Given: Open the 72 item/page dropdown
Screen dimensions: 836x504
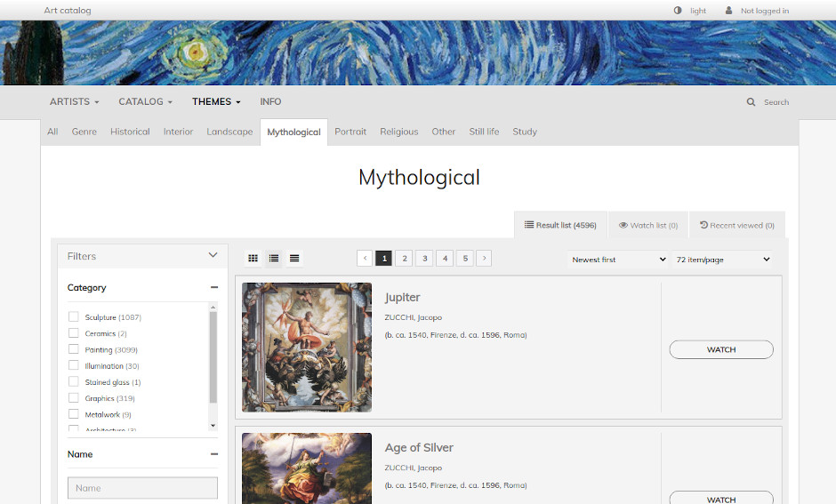Looking at the screenshot, I should pyautogui.click(x=722, y=260).
